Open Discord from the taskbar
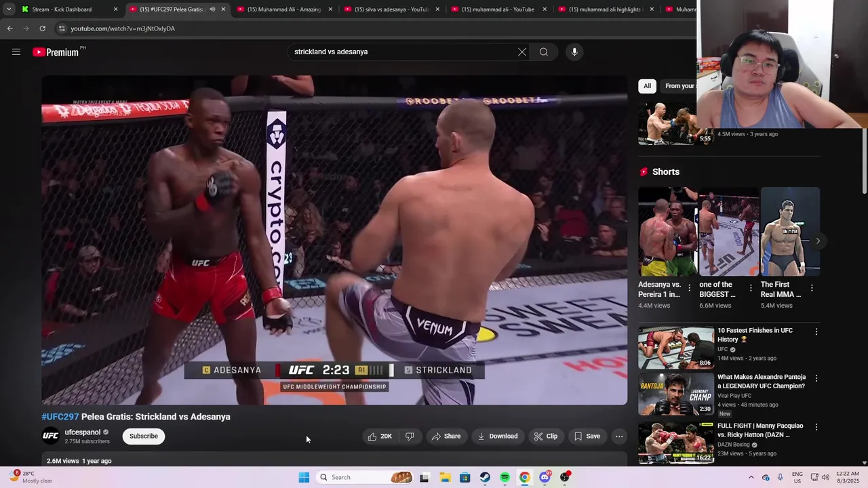The height and width of the screenshot is (488, 868). click(545, 477)
